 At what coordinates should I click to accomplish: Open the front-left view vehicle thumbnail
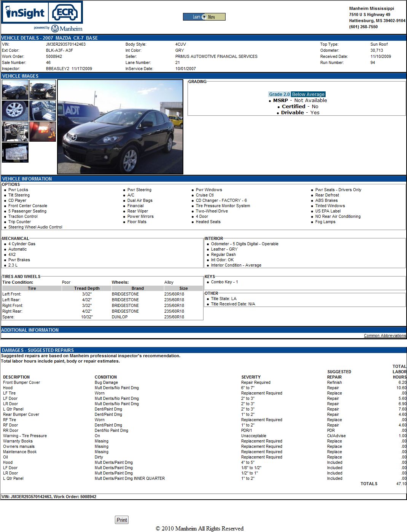15,89
